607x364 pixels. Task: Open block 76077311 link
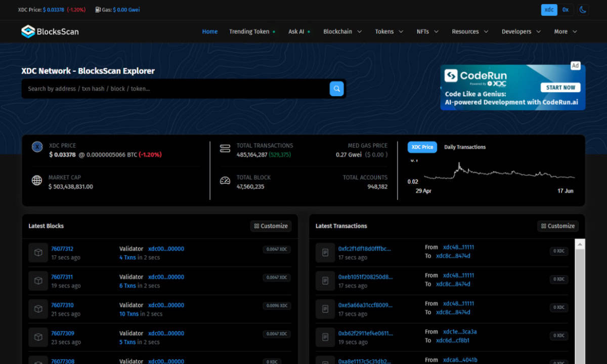point(62,277)
